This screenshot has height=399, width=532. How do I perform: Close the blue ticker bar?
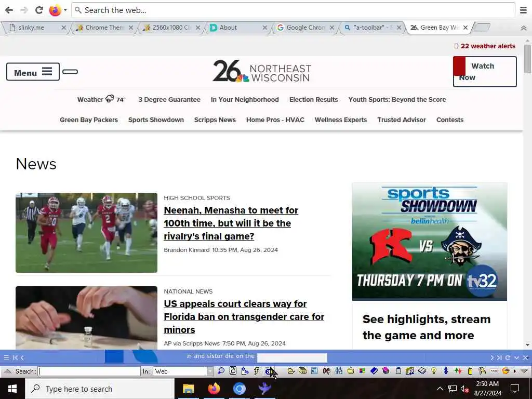pos(526,357)
